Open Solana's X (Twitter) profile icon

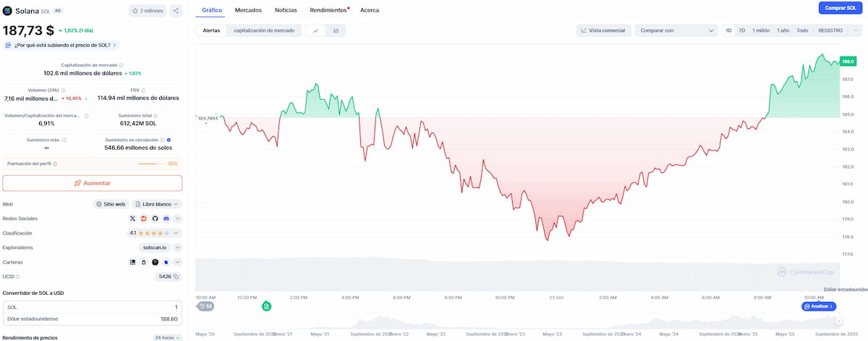point(132,219)
